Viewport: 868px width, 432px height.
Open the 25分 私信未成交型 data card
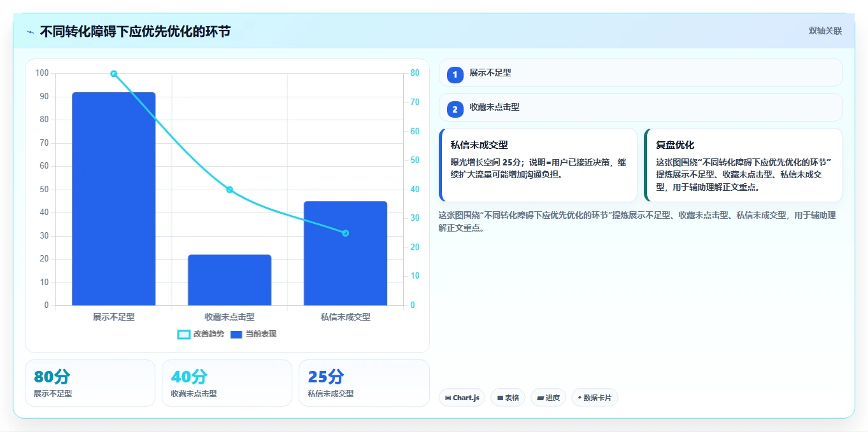pyautogui.click(x=364, y=383)
